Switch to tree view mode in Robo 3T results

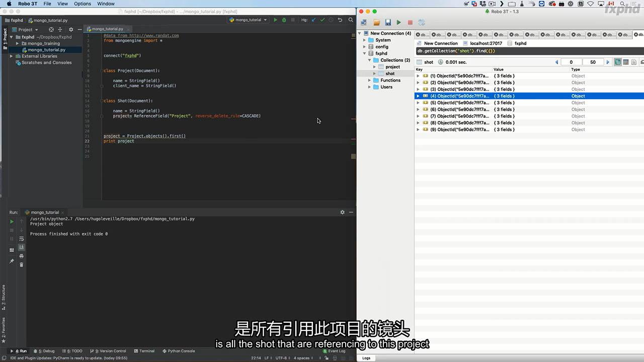click(617, 62)
